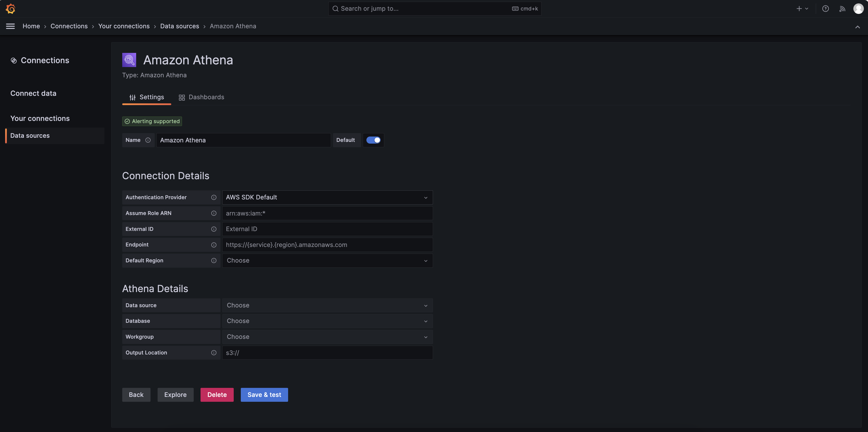Click the search magnifier icon
Image resolution: width=868 pixels, height=432 pixels.
[335, 9]
